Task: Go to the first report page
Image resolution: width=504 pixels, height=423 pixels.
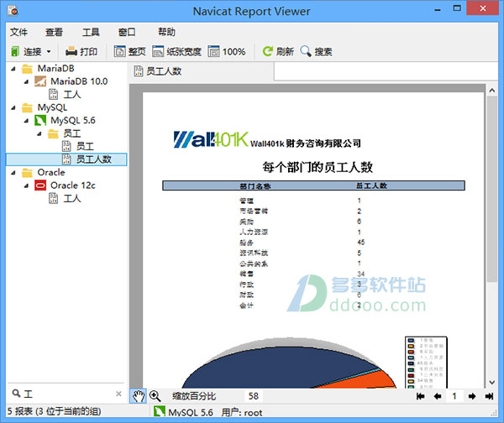Action: coord(421,396)
